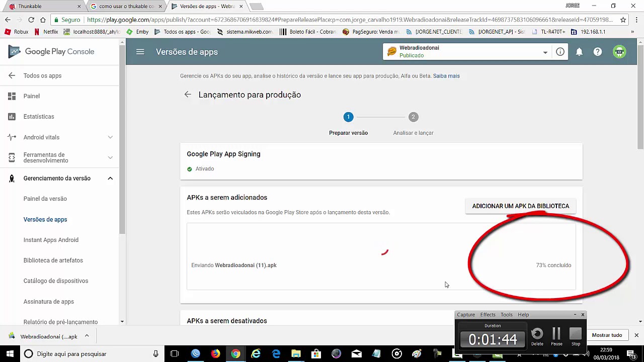The width and height of the screenshot is (644, 362).
Task: Switch to the Thunkable browser tab
Action: pos(44,6)
